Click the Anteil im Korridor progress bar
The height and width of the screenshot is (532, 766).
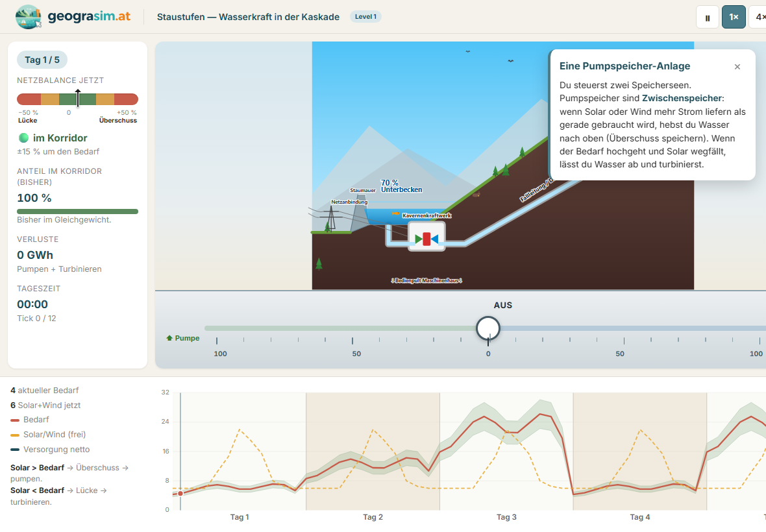pos(78,212)
